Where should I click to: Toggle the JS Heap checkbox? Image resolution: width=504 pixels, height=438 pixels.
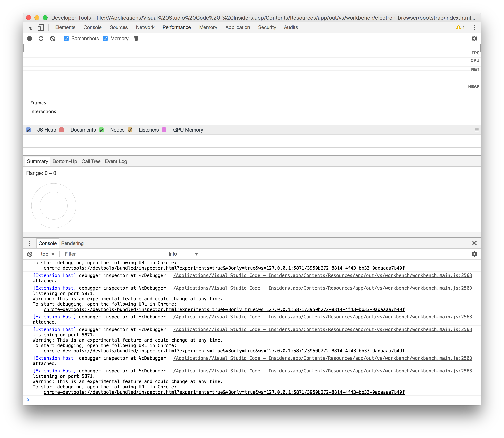28,130
